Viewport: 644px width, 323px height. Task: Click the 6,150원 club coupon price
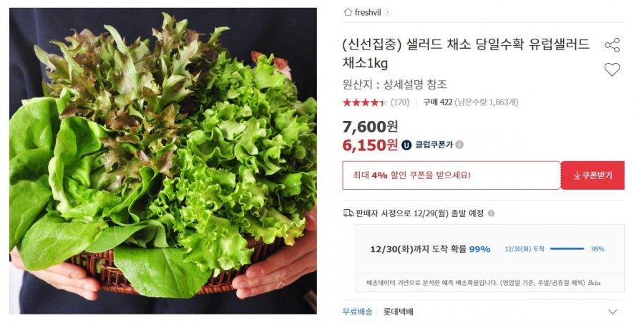click(370, 145)
